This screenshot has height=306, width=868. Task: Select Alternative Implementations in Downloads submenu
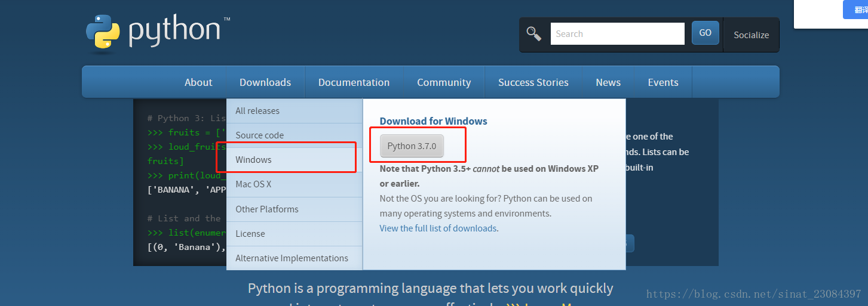pyautogui.click(x=295, y=258)
